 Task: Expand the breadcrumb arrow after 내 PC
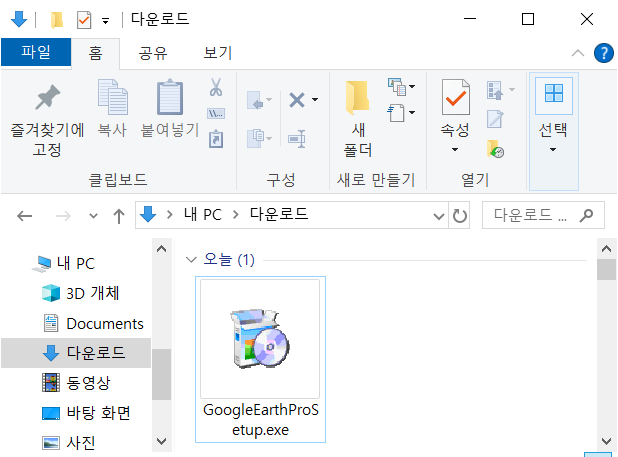(x=236, y=215)
